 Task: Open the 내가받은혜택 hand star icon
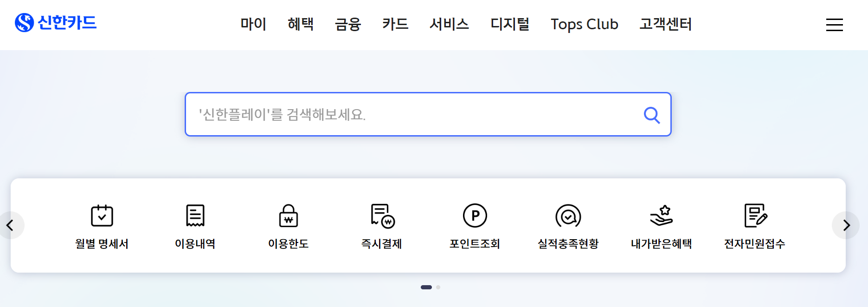(662, 216)
